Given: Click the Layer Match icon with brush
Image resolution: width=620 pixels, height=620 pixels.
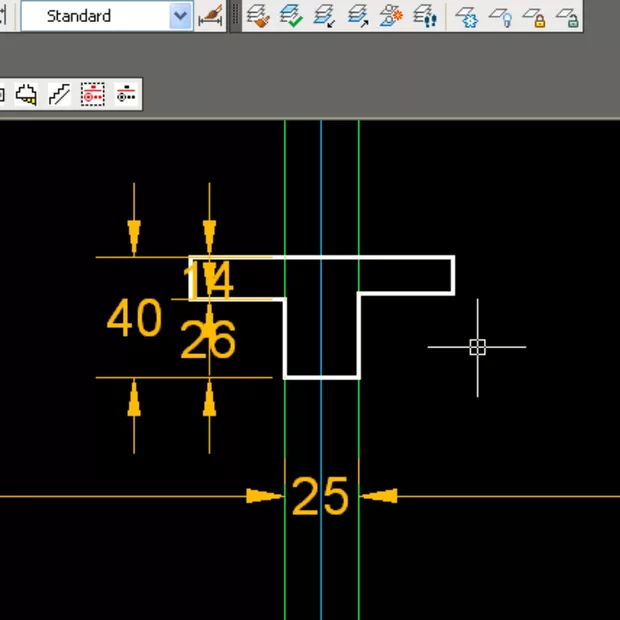Looking at the screenshot, I should 259,16.
